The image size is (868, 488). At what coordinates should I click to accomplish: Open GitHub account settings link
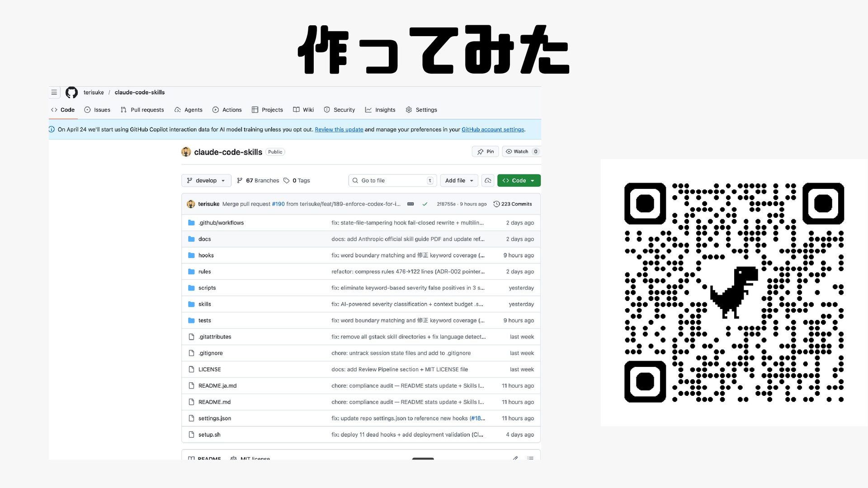coord(492,130)
